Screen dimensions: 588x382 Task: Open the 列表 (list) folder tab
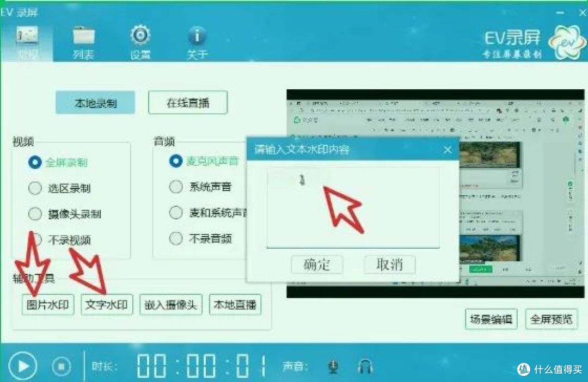(x=83, y=43)
